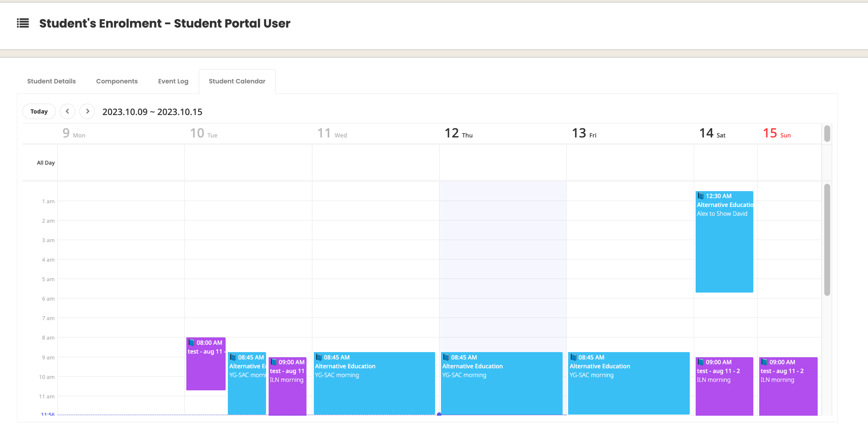Click book icon on Tuesday 08:00 AM event
Image resolution: width=868 pixels, height=444 pixels.
(x=191, y=343)
